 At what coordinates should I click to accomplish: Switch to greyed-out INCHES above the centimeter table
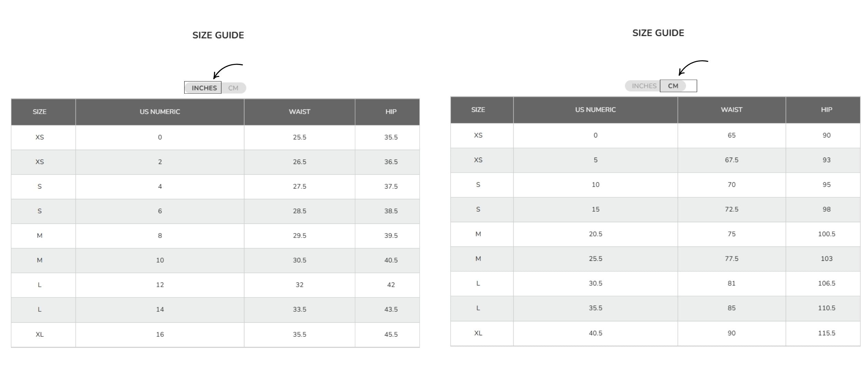644,86
